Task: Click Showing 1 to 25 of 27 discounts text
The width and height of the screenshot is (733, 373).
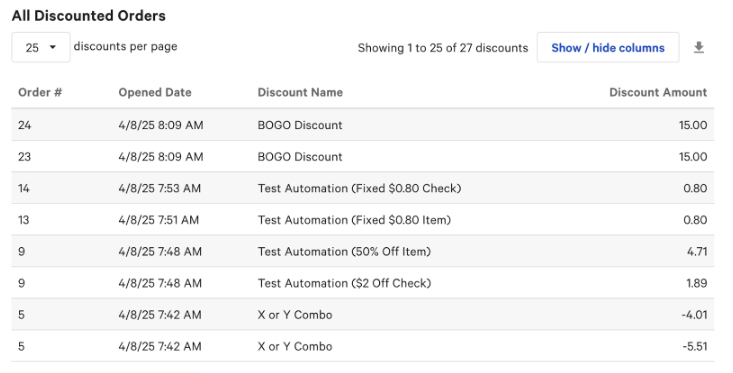Action: [x=443, y=48]
